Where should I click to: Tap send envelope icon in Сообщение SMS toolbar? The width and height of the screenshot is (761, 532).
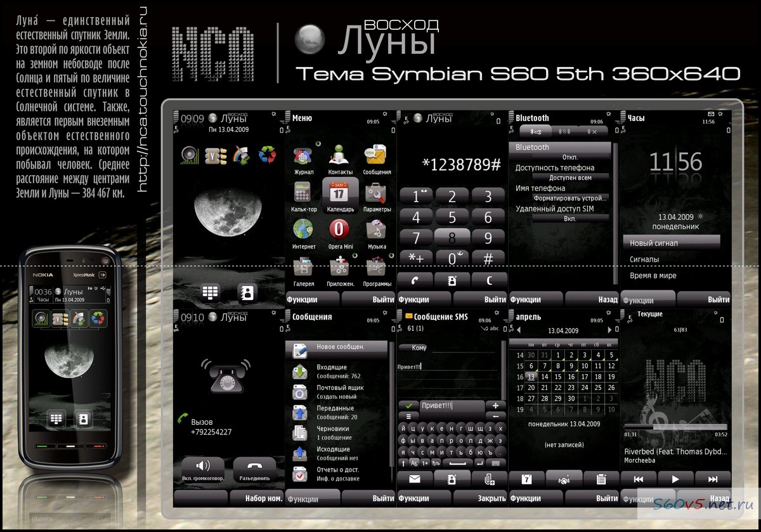coord(415,479)
